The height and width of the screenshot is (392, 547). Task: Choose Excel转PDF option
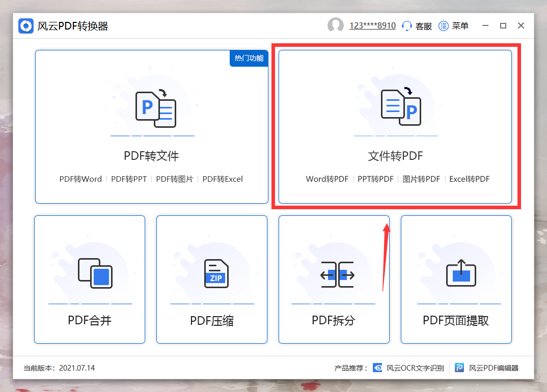coord(469,179)
